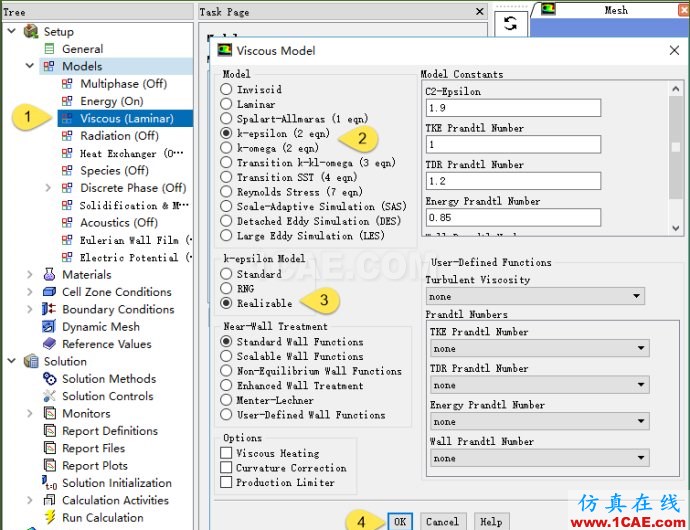Expand the Discrete Phase tree node
The image size is (690, 530).
click(48, 188)
